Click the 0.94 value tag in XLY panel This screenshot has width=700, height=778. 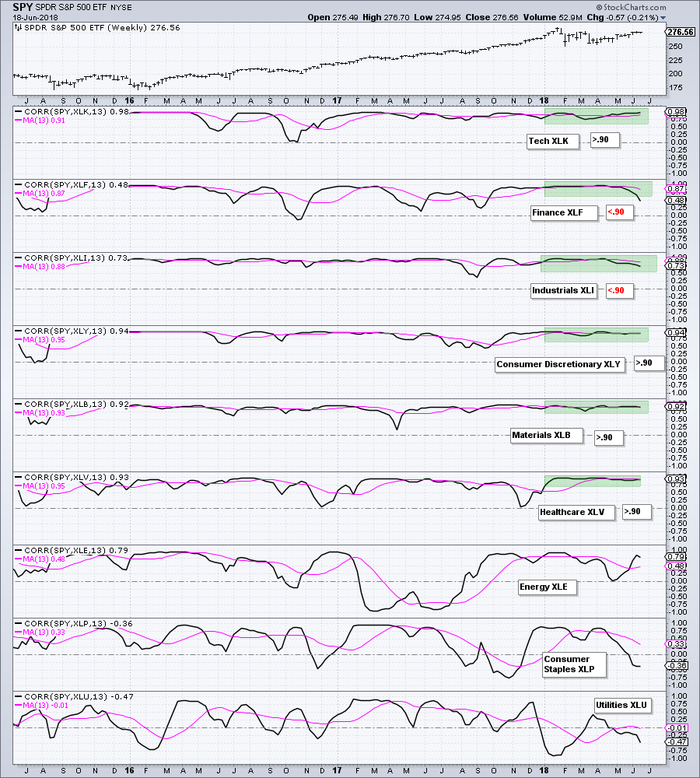pyautogui.click(x=676, y=332)
